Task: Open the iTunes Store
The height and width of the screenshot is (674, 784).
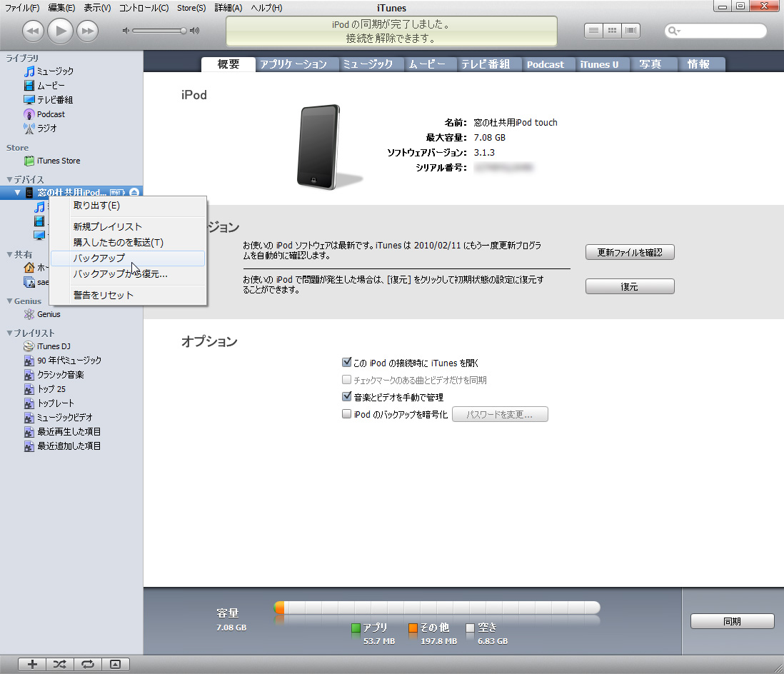Action: click(52, 161)
